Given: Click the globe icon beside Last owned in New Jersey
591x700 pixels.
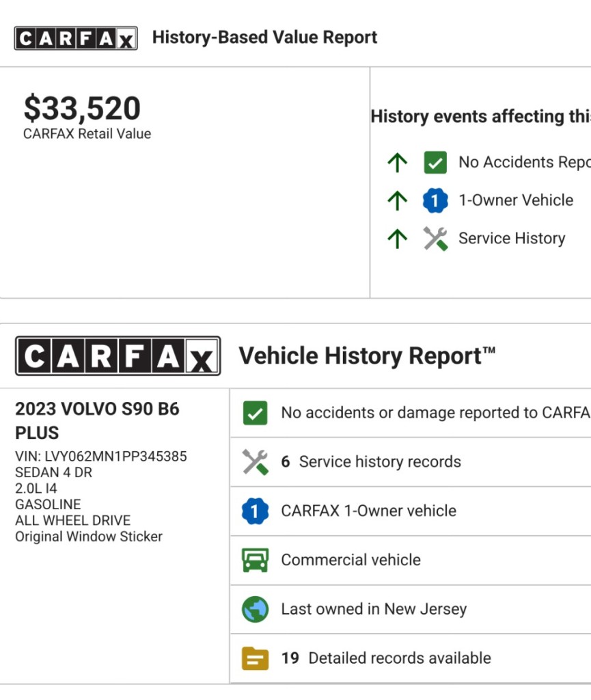Looking at the screenshot, I should coord(255,609).
